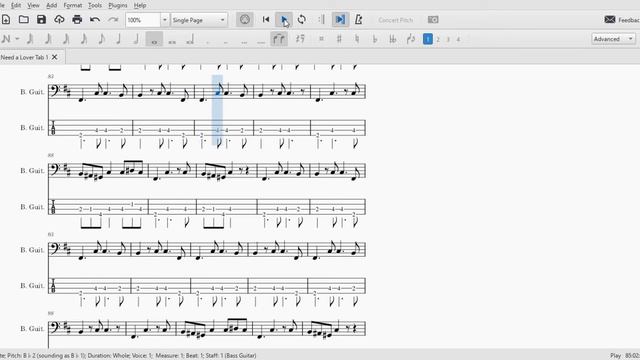The height and width of the screenshot is (360, 640).
Task: Toggle play repeats
Action: point(321,20)
